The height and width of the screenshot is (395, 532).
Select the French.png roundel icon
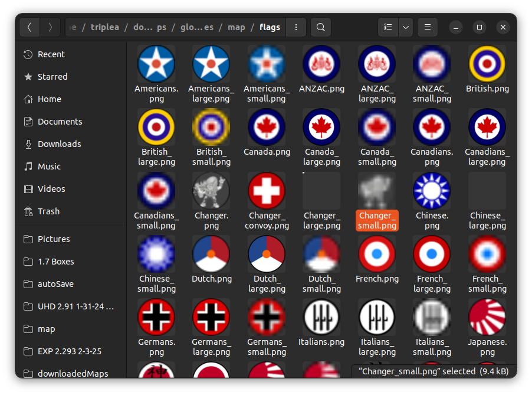tap(377, 254)
